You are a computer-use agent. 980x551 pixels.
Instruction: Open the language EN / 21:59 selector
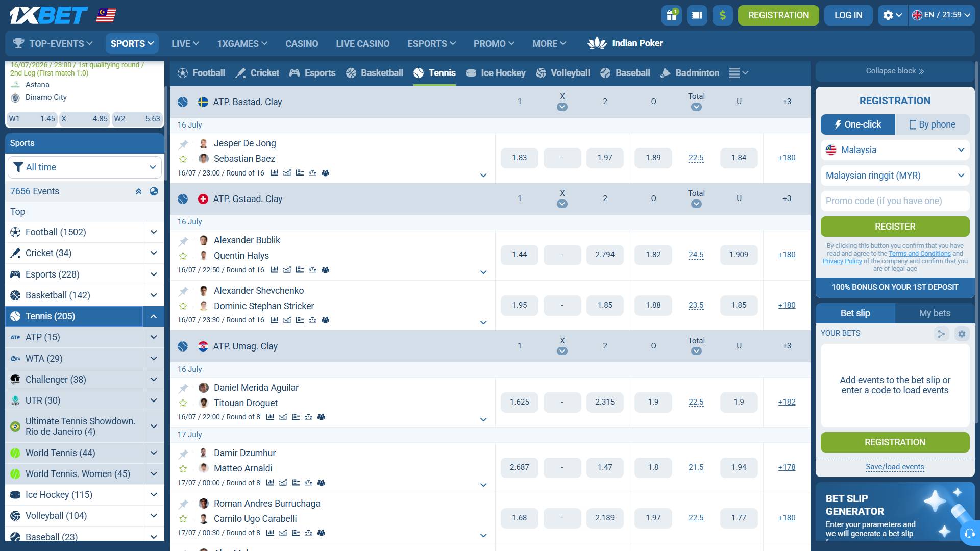[941, 15]
